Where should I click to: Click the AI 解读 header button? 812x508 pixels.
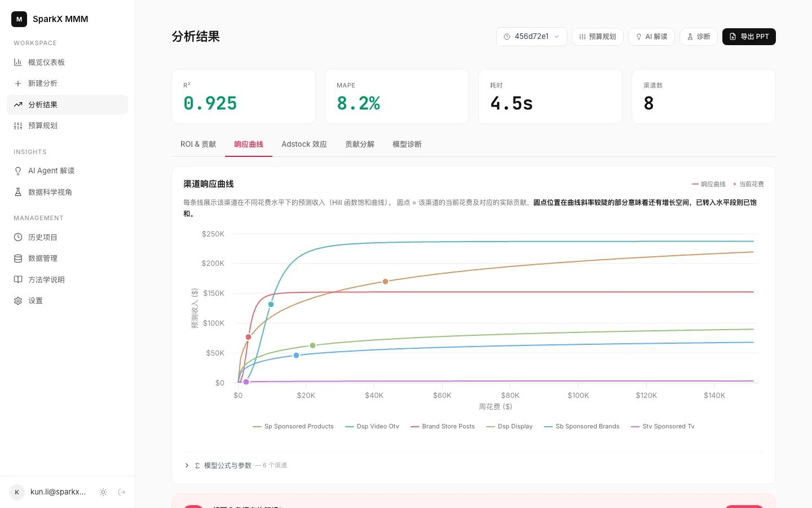[651, 37]
